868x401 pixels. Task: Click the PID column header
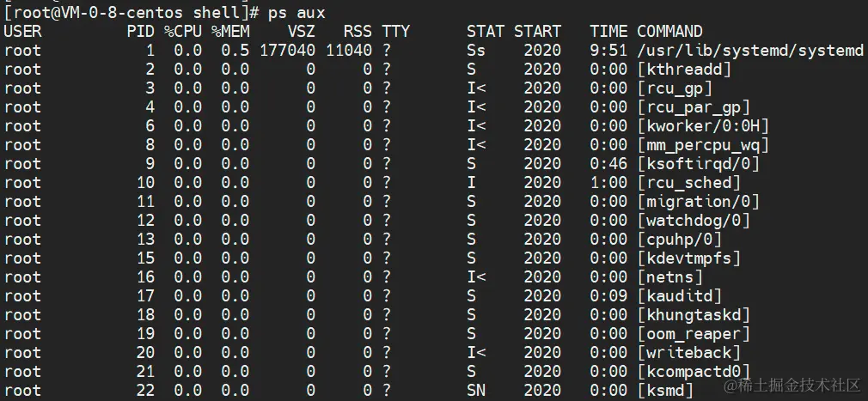pos(141,32)
